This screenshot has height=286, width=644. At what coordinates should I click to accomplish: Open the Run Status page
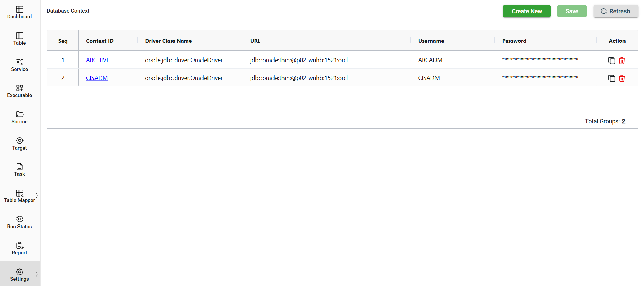20,222
